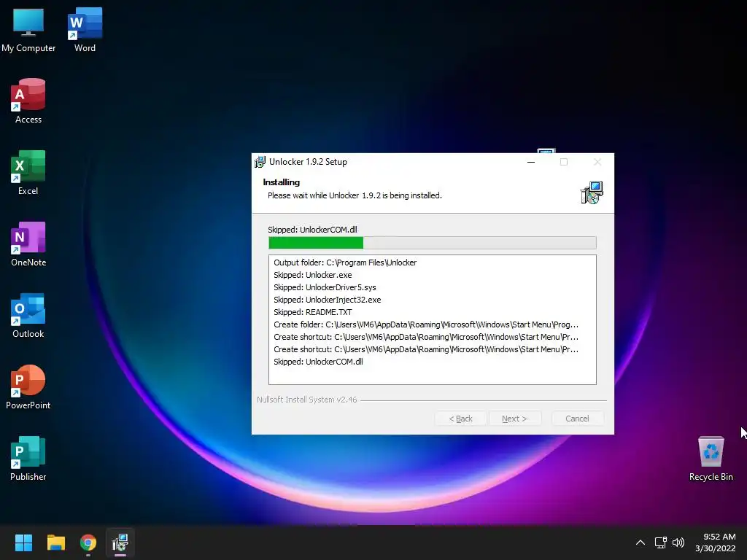Open the volume tray icon
Screen dimensions: 747x560
(x=678, y=542)
